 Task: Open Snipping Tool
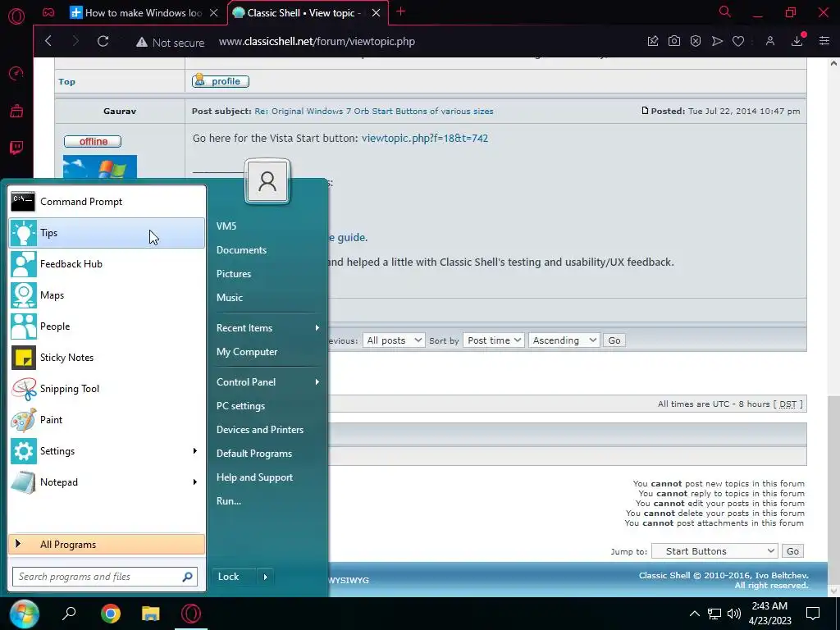tap(107, 388)
